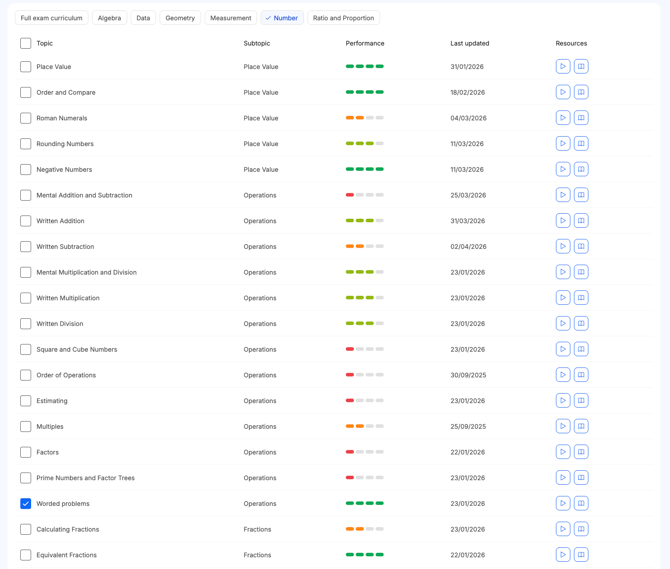Tick the Square and Cube Numbers checkbox
The width and height of the screenshot is (670, 569).
26,349
